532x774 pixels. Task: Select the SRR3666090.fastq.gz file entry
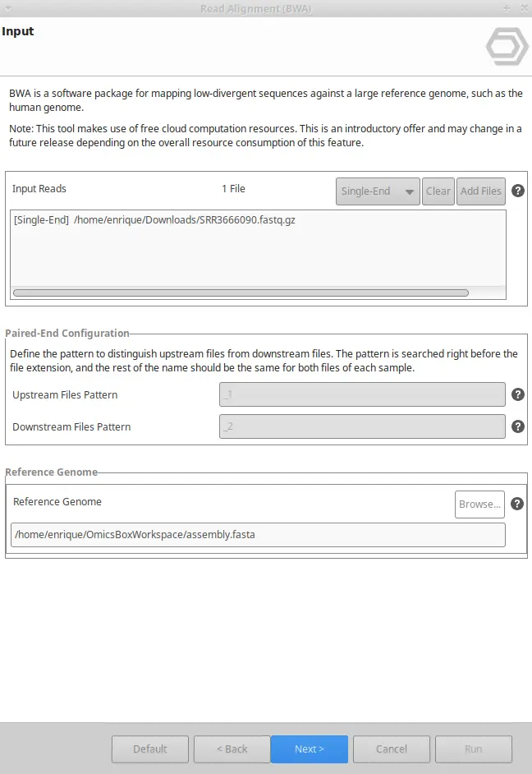point(154,220)
